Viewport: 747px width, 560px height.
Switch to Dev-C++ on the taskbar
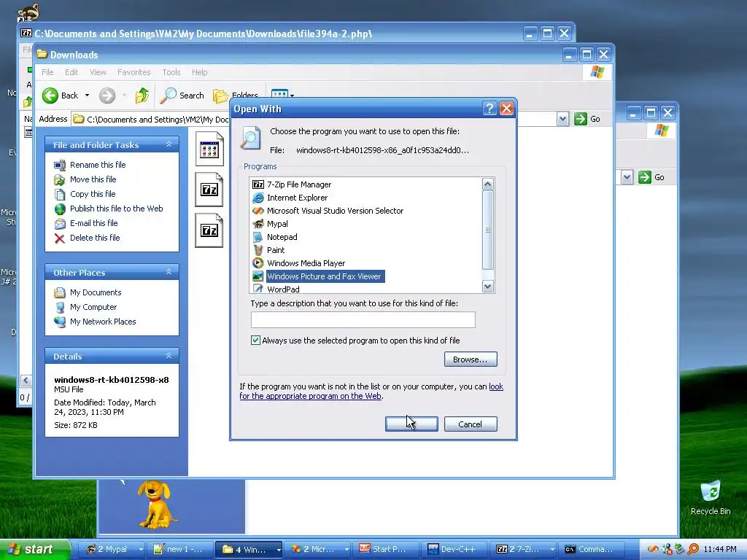[454, 549]
